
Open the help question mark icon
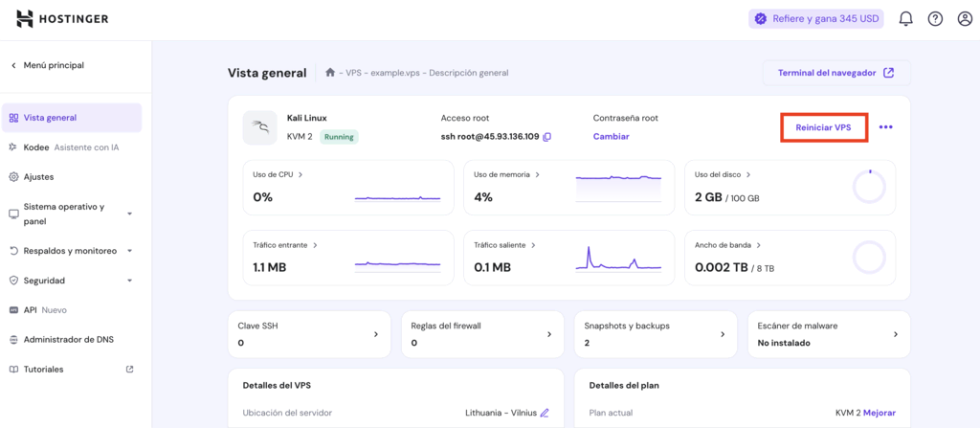(935, 19)
